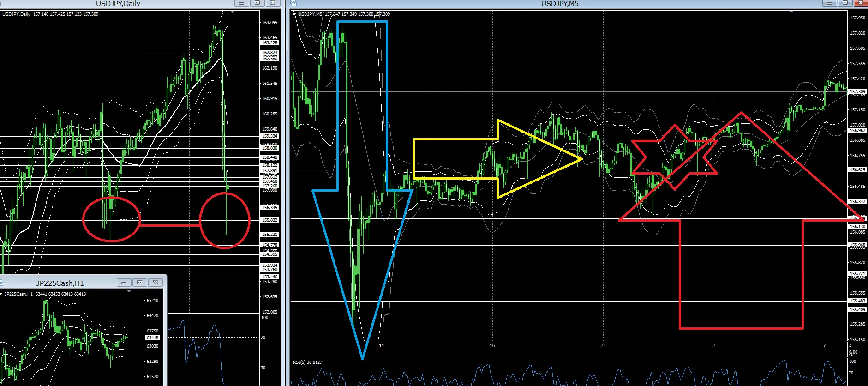
Task: Expand the USDJPY,M5 chart dropdown arrow
Action: (294, 14)
